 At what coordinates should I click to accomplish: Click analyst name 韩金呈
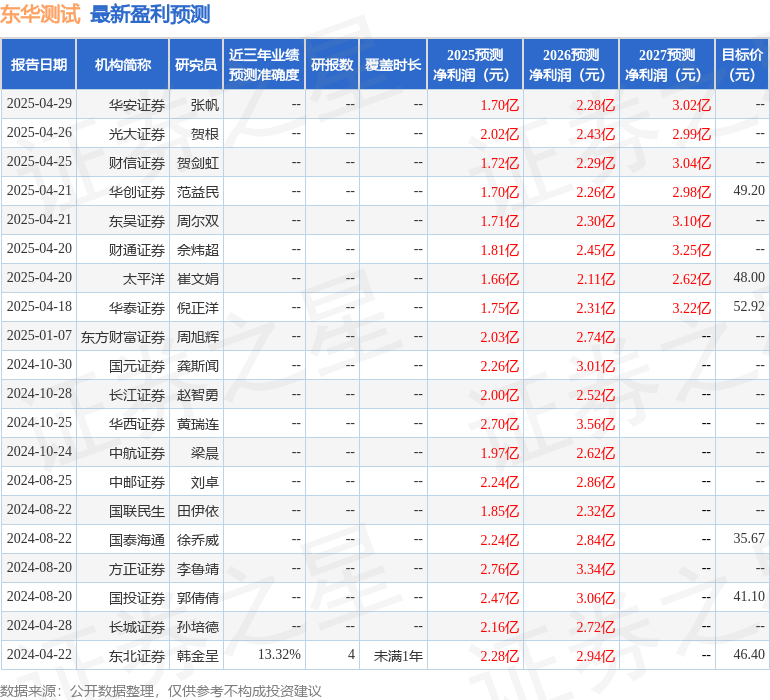tap(198, 655)
